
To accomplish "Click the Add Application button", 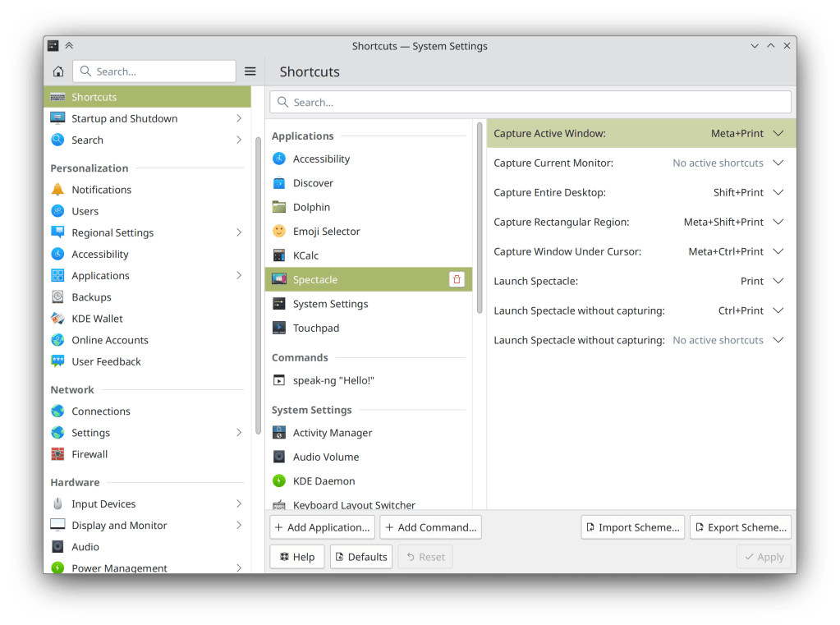I will click(322, 526).
